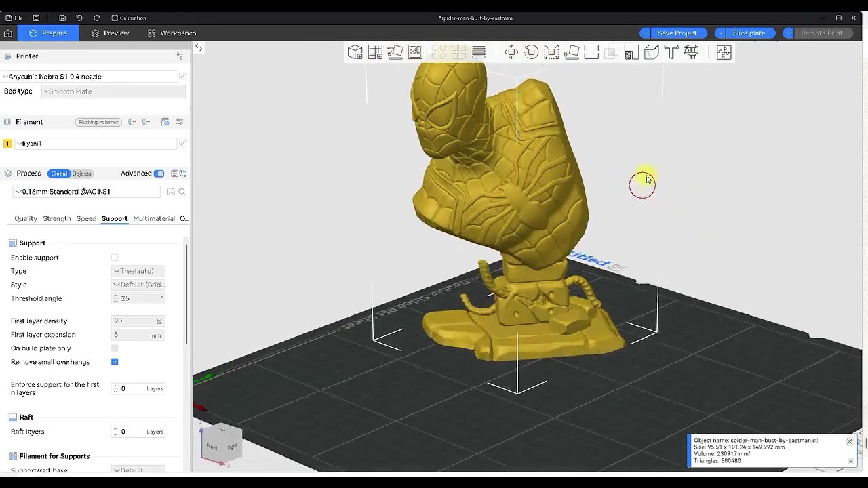This screenshot has height=488, width=868.
Task: Select the Lay on Face tool
Action: coord(572,52)
